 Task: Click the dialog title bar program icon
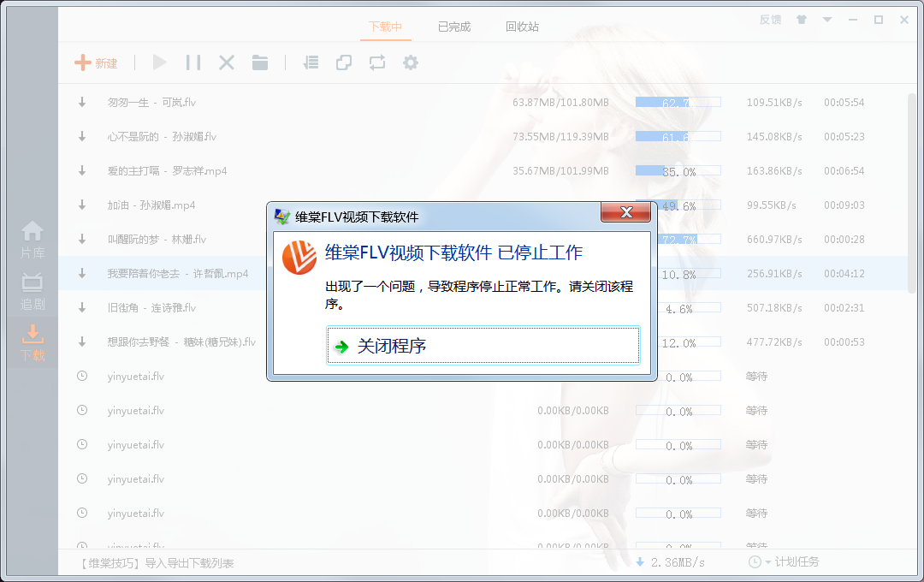[x=282, y=217]
